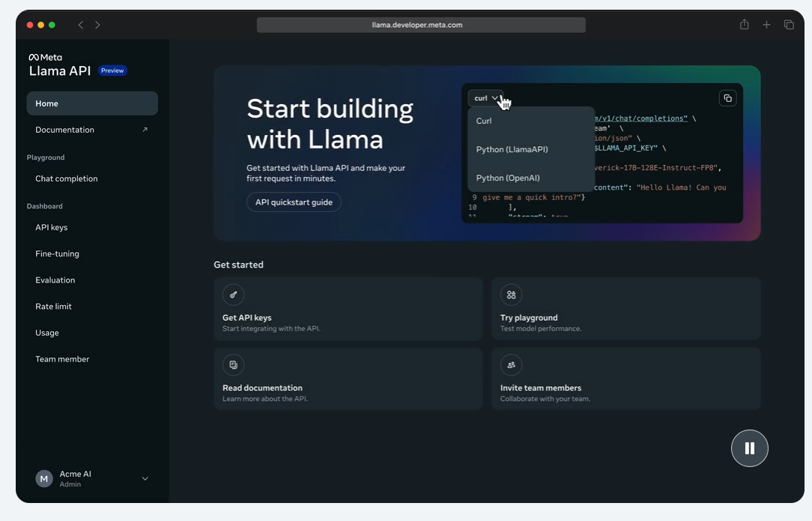Pause playback with the round pause button
This screenshot has width=812, height=521.
click(749, 448)
